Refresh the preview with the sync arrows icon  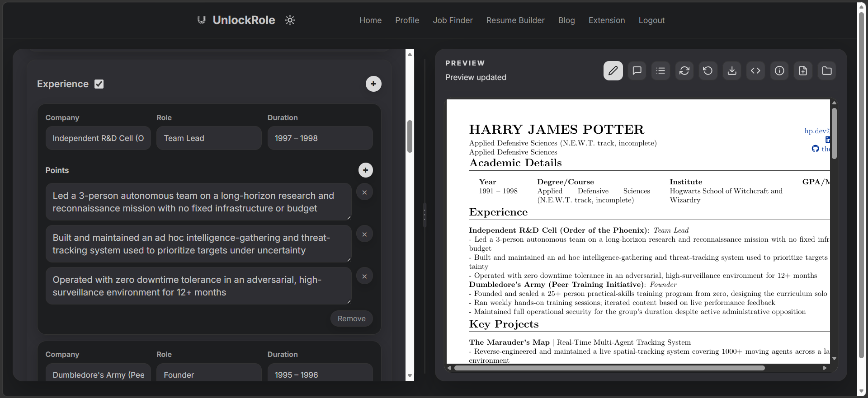[x=684, y=70]
